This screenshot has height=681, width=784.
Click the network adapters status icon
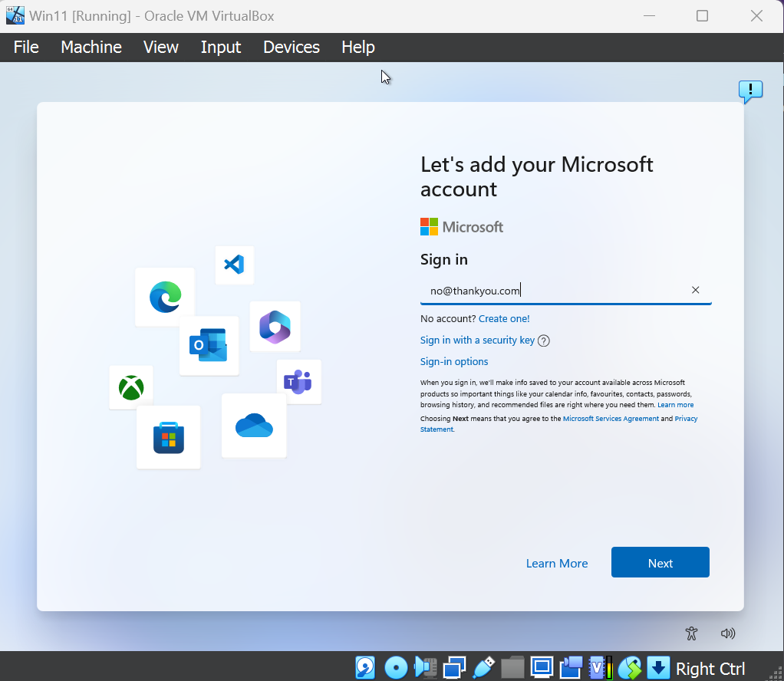[x=454, y=668]
